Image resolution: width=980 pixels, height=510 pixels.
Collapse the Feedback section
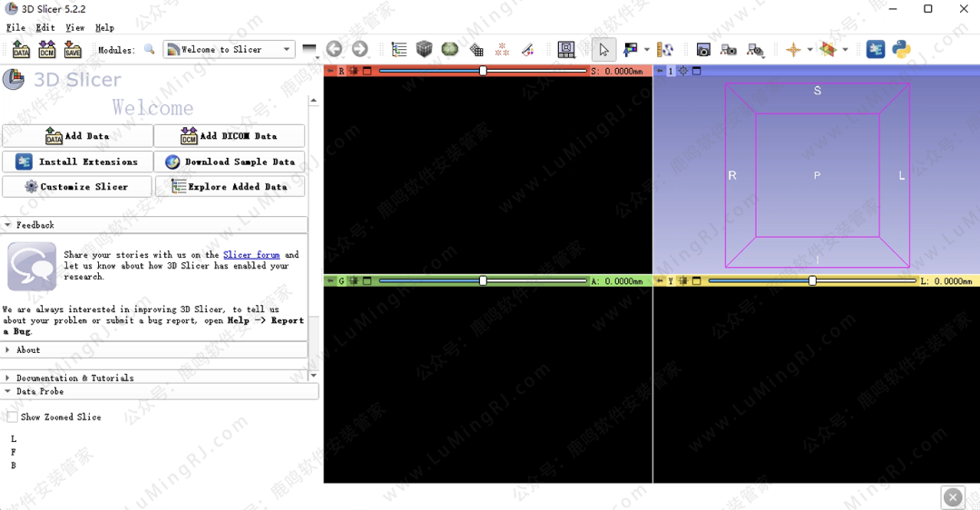pos(154,225)
